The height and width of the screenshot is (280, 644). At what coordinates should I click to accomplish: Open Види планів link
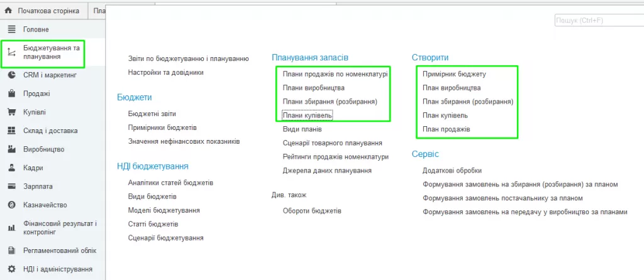point(302,129)
